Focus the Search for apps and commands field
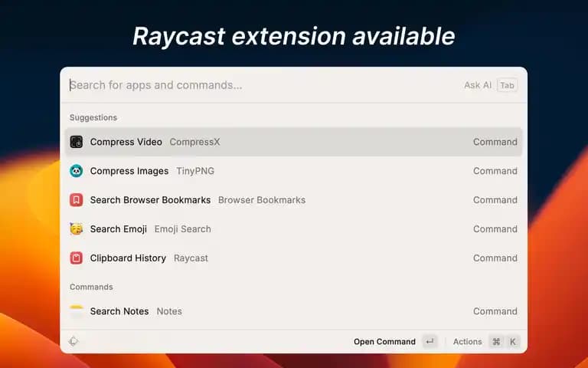 tap(263, 85)
